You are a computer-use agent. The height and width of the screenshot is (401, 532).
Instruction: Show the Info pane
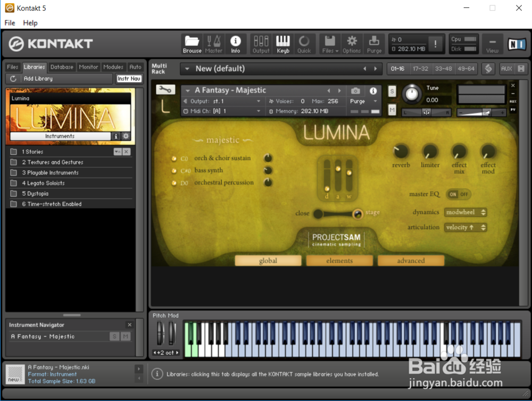tap(235, 44)
